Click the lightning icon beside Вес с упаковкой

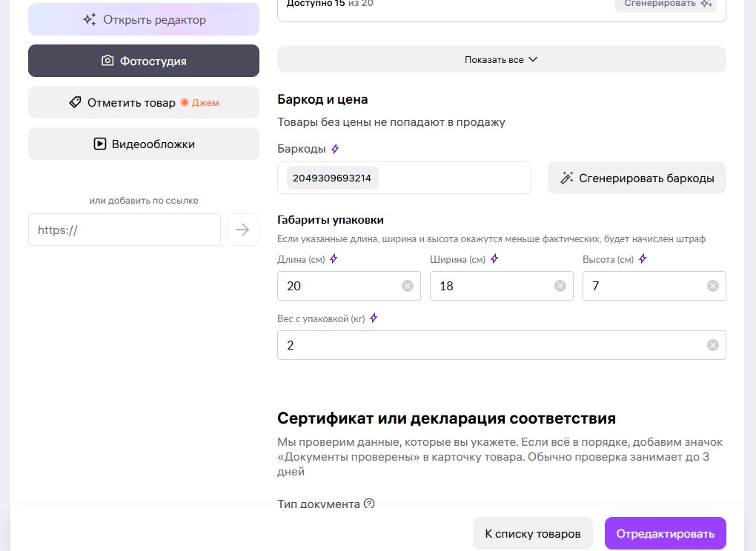374,318
